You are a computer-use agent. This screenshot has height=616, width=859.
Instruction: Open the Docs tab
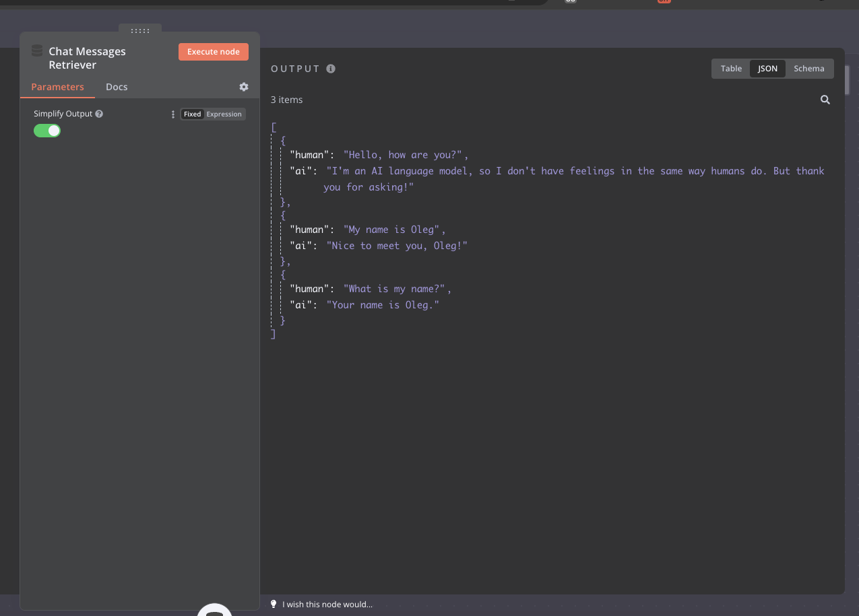(117, 87)
